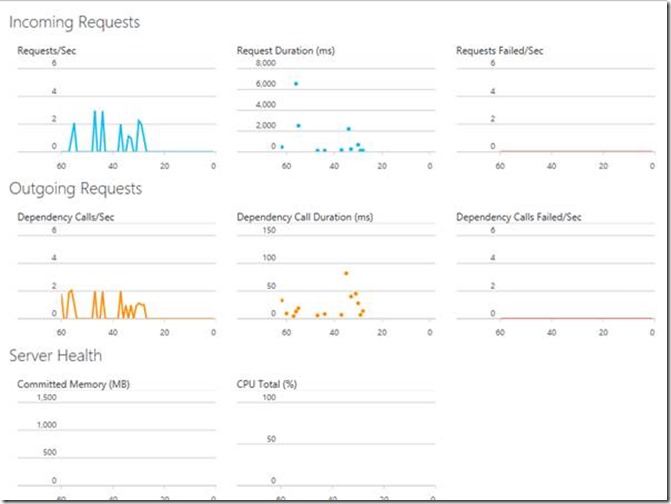Select the 150 axis label in Dependency Call Duration
The width and height of the screenshot is (671, 504).
click(269, 230)
